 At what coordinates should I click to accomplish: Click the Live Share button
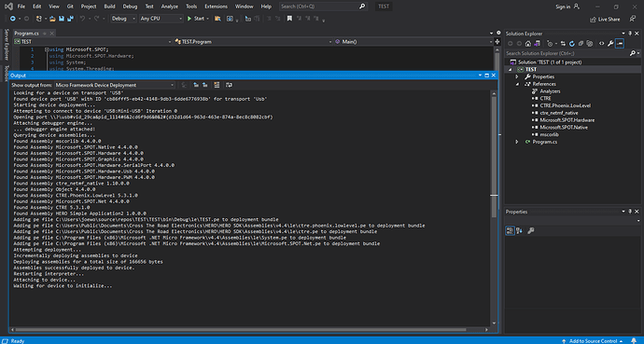(605, 20)
